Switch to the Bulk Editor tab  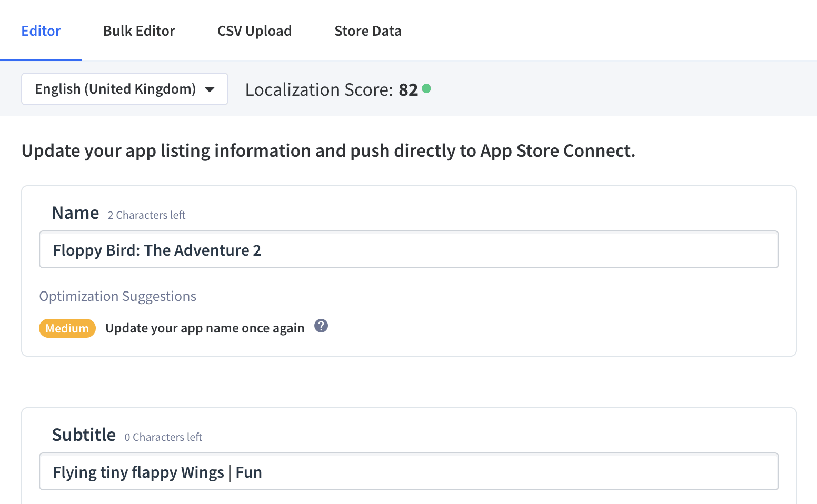click(x=139, y=31)
